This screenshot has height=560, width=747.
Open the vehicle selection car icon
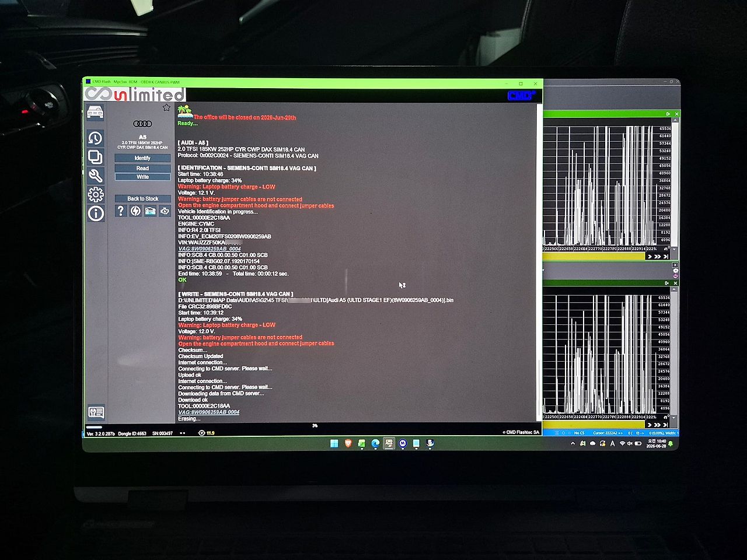tap(95, 112)
